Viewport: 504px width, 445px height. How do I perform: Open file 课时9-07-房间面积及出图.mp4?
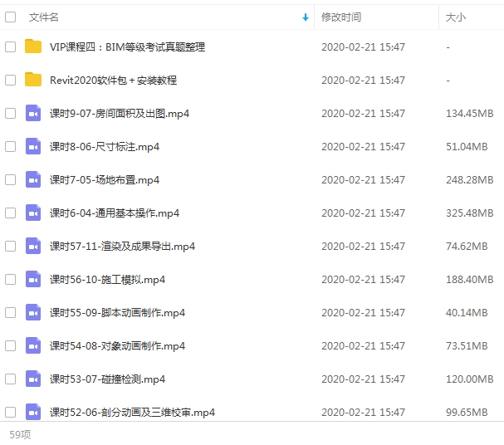(x=120, y=114)
